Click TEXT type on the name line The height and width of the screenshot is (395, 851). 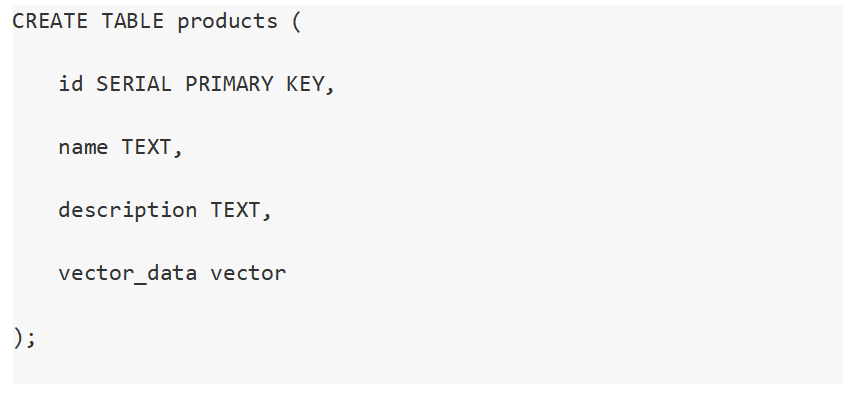pos(146,147)
